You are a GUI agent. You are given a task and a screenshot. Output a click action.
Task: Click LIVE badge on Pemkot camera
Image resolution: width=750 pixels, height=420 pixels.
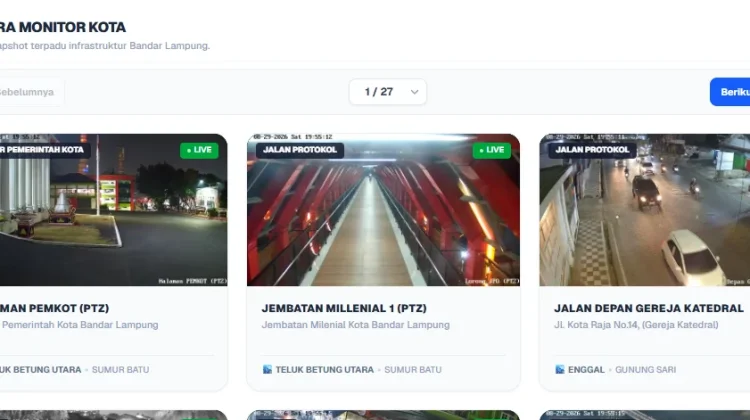tap(199, 150)
